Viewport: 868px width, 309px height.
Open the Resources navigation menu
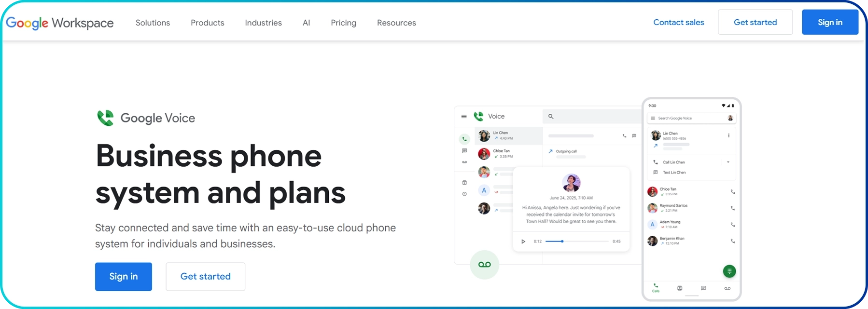coord(396,23)
